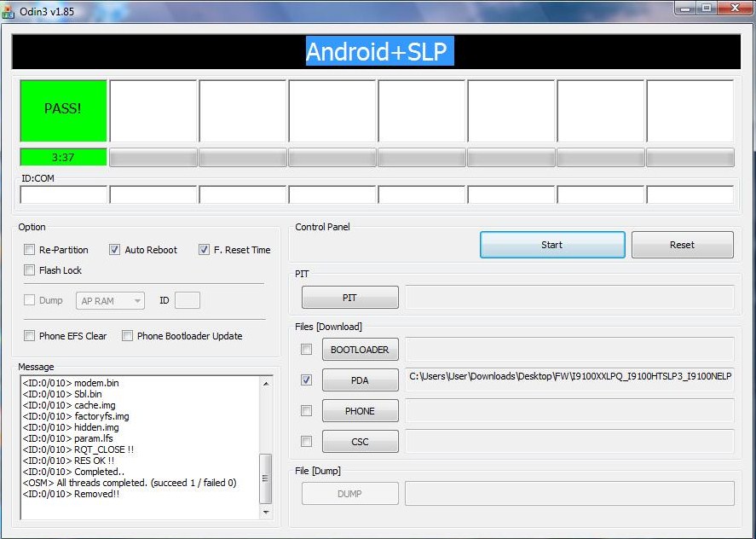Click the PHONE file button
Image resolution: width=756 pixels, height=539 pixels.
[x=360, y=411]
